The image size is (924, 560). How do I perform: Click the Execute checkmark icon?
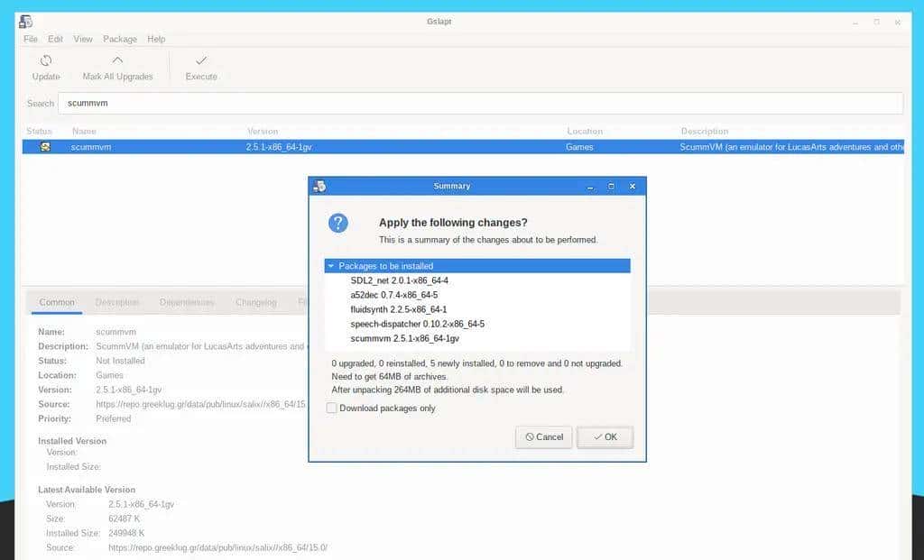[200, 60]
